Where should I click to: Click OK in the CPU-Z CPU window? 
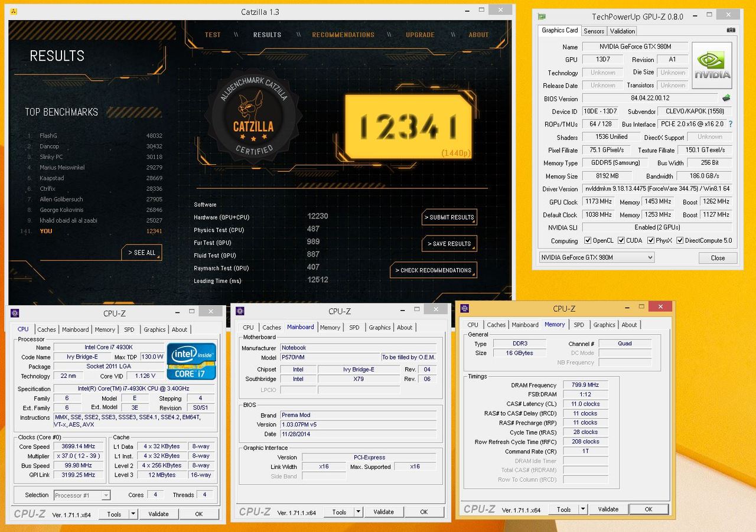198,514
